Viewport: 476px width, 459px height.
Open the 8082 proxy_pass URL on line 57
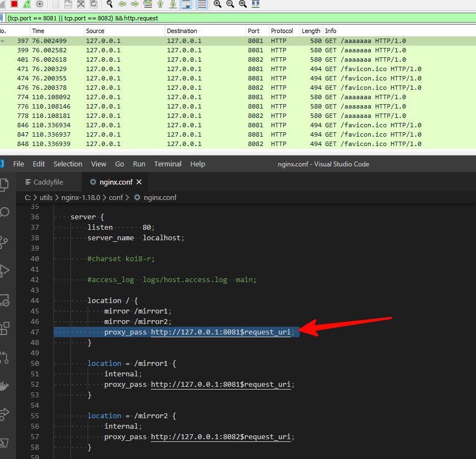(220, 436)
